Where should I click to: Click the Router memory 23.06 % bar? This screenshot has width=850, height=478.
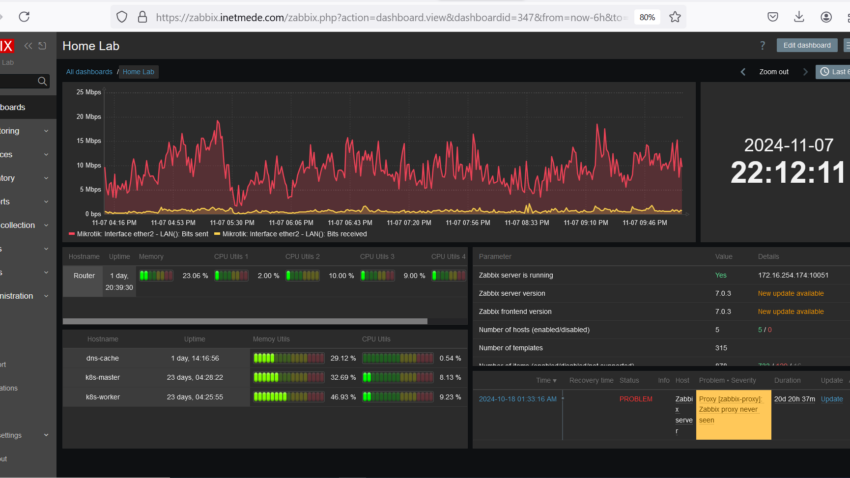coord(156,275)
